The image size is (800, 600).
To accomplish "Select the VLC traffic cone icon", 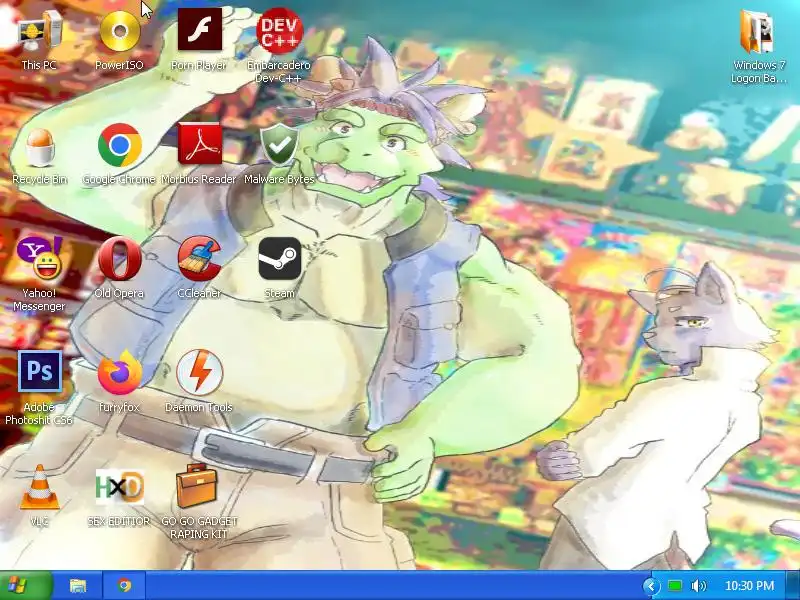I will [x=40, y=487].
